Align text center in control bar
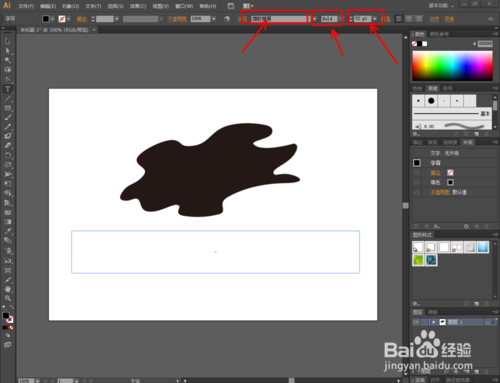 [409, 19]
